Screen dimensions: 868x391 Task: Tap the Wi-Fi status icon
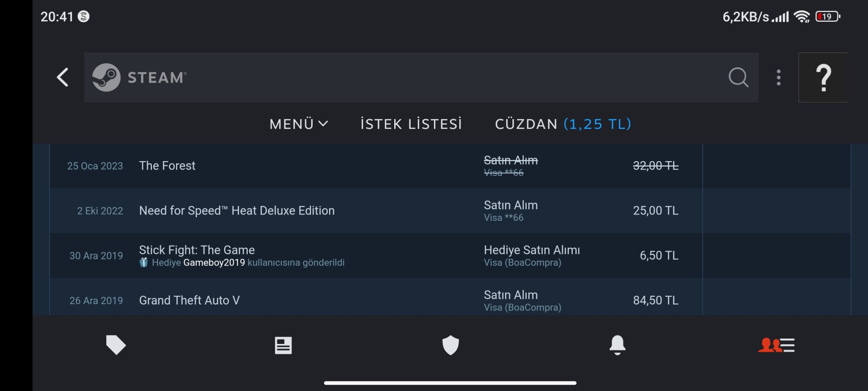[802, 17]
